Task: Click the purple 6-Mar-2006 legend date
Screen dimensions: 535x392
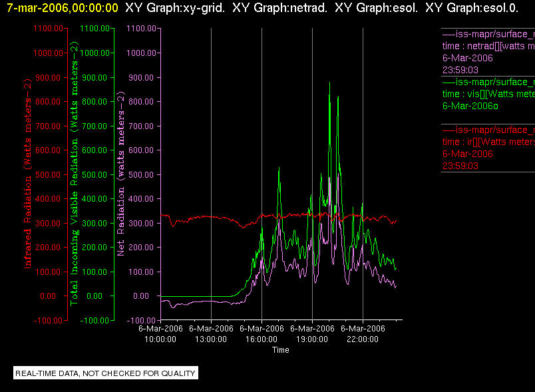Action: pyautogui.click(x=467, y=58)
